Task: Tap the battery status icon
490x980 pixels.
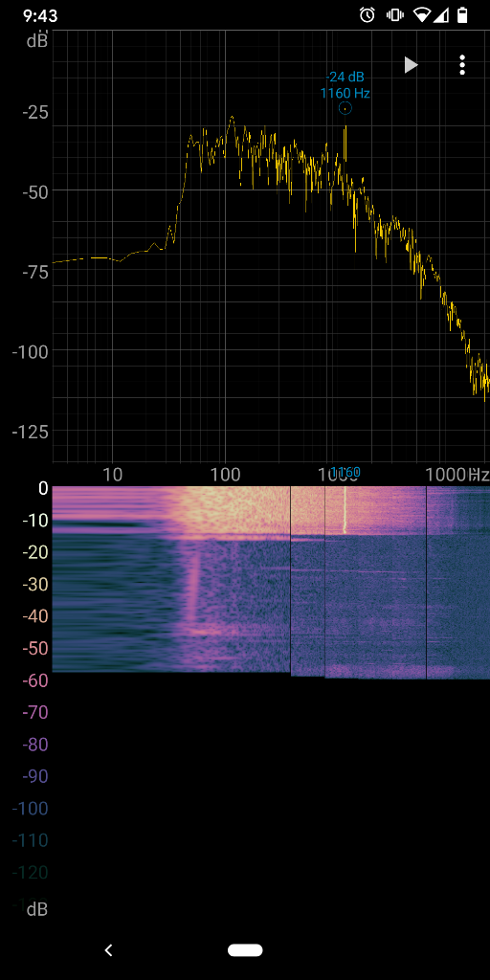Action: tap(462, 15)
